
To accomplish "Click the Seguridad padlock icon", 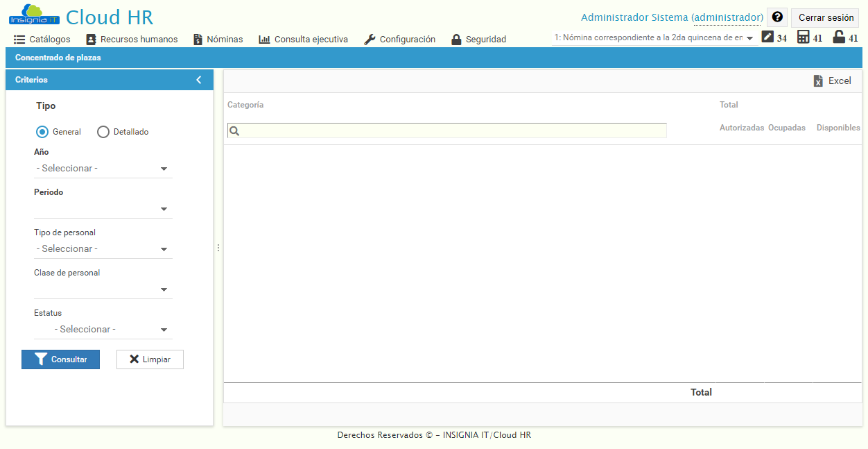I will coord(457,40).
